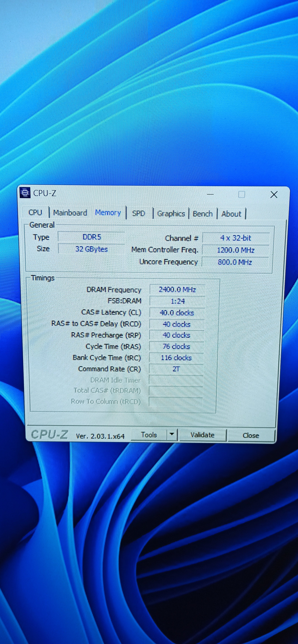Click the DRAM Frequency value field

coord(177,290)
